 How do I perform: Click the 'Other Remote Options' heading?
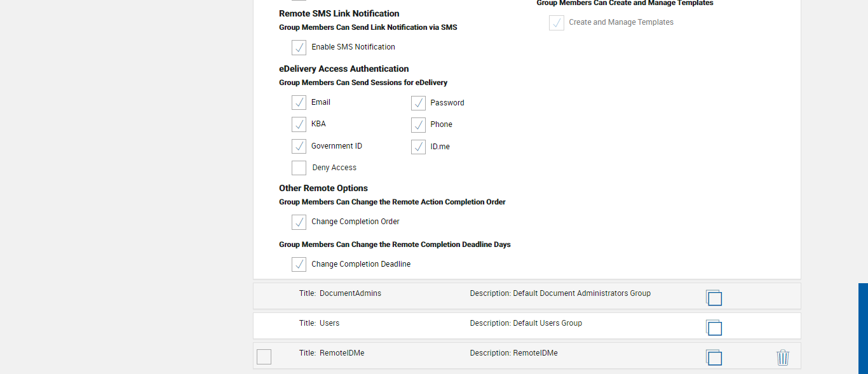[323, 188]
